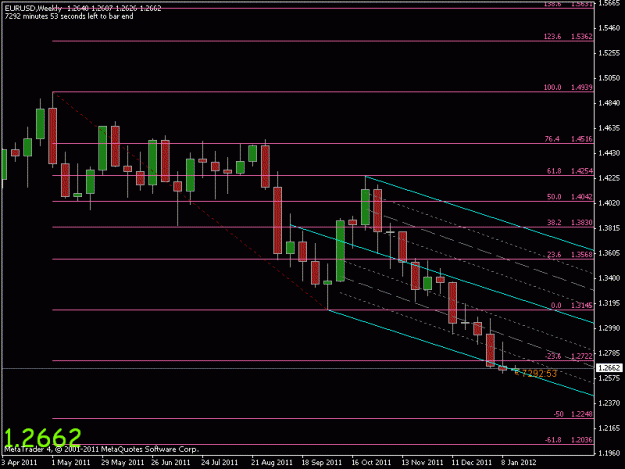Select the red dashed Fibonacci trendline

click(191, 201)
